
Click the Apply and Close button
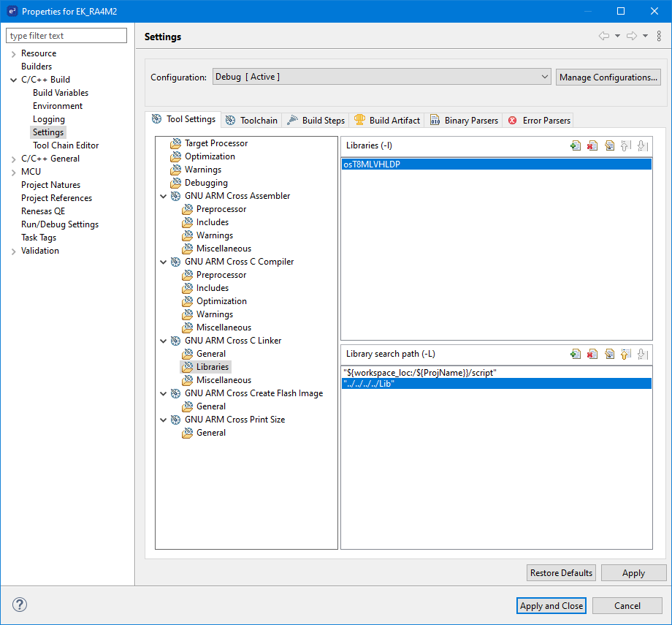pos(551,605)
